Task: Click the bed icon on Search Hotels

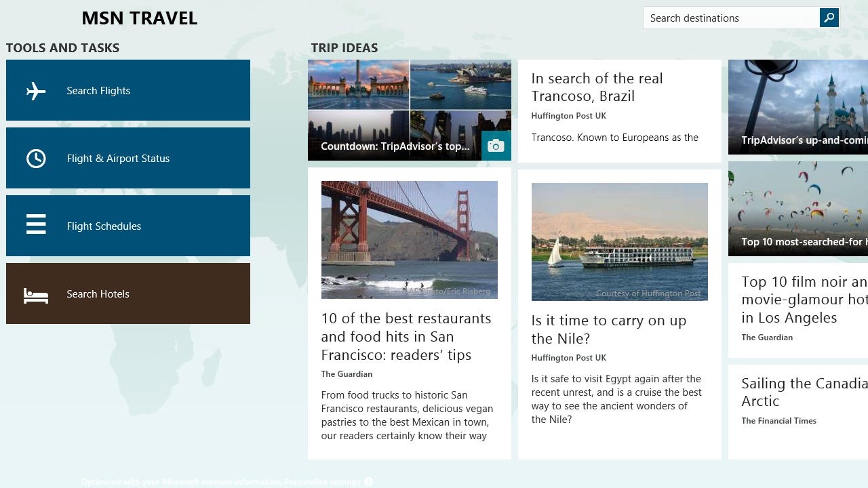Action: click(x=36, y=295)
